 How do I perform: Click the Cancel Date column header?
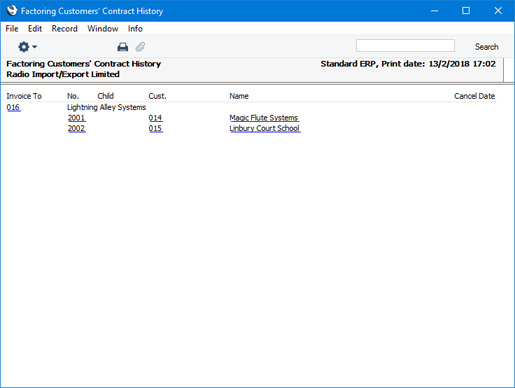(x=474, y=96)
